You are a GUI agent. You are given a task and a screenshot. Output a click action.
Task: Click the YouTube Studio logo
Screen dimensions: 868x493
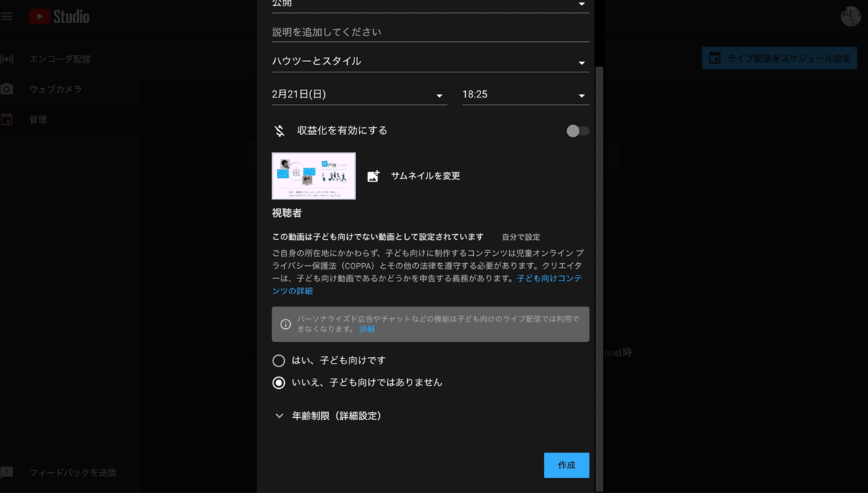pos(58,16)
